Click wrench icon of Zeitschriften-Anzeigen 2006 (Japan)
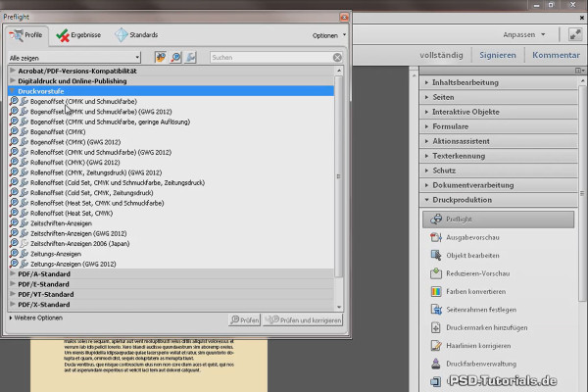Image resolution: width=588 pixels, height=392 pixels. (x=24, y=243)
